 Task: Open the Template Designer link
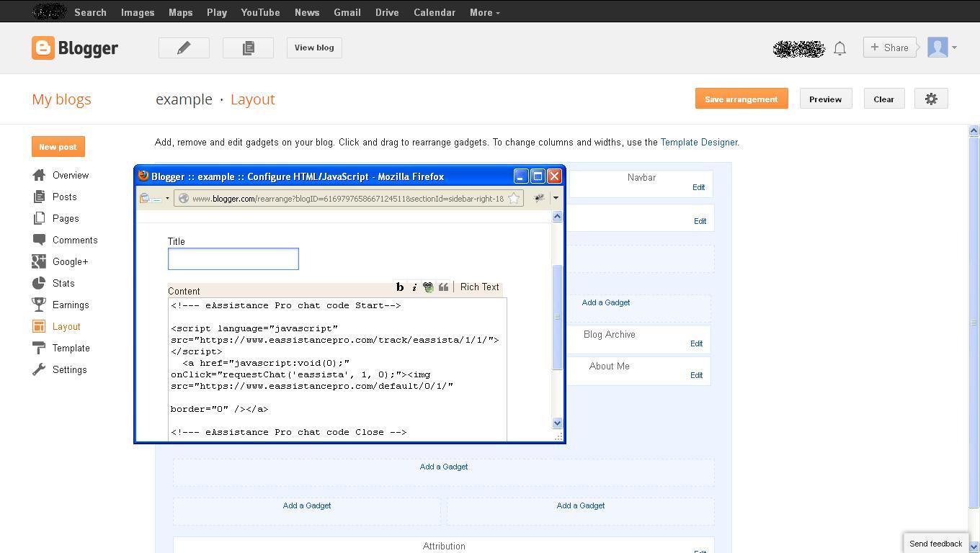699,142
